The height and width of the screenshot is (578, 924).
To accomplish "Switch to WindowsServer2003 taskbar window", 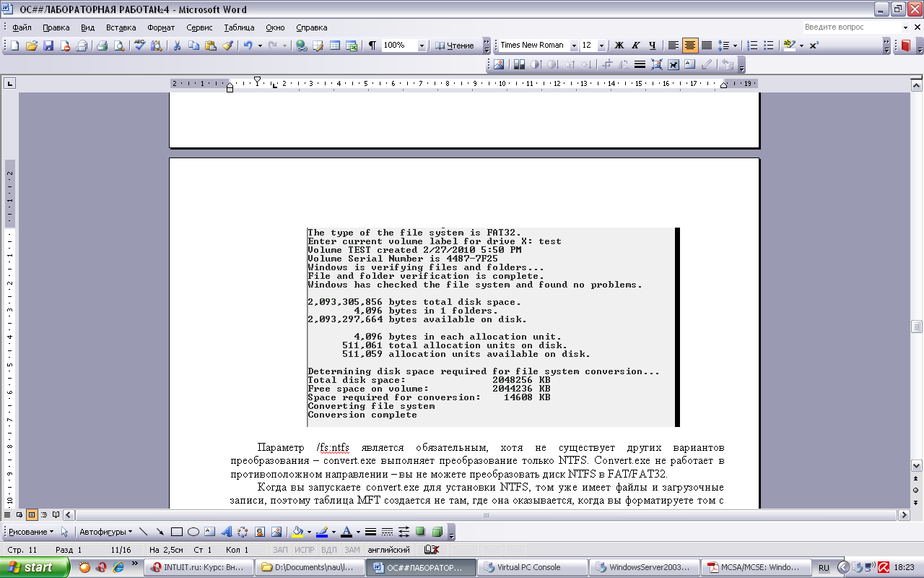I will tap(645, 567).
